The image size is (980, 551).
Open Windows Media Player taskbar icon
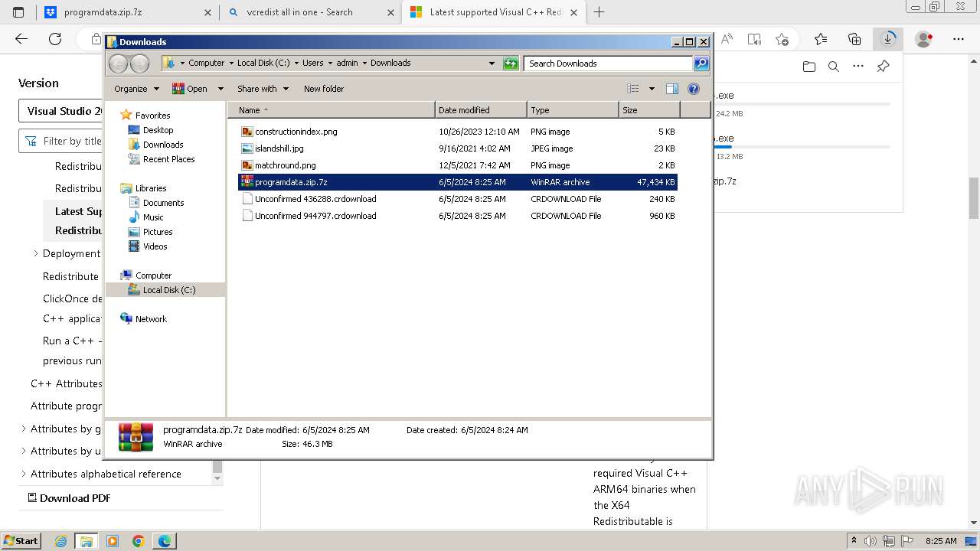(113, 541)
